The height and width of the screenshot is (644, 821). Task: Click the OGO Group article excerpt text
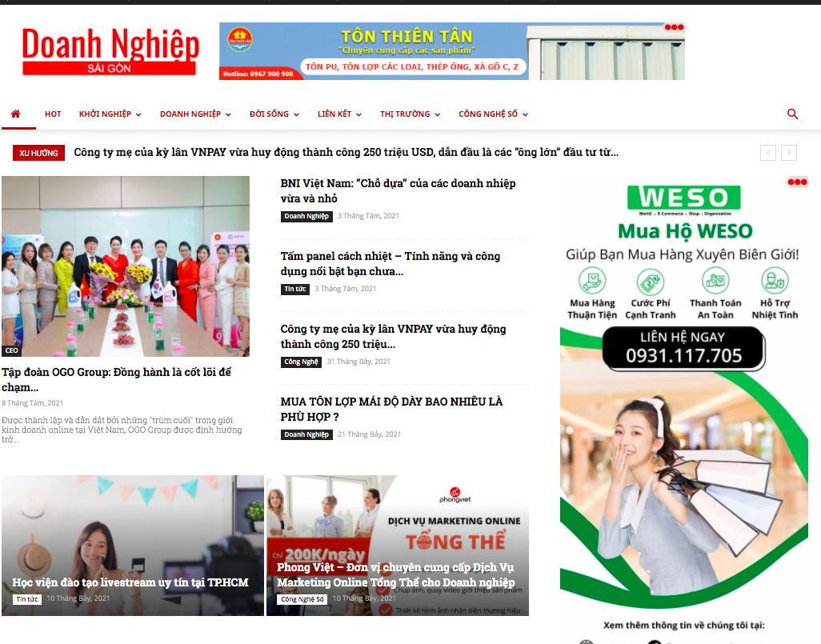(122, 430)
